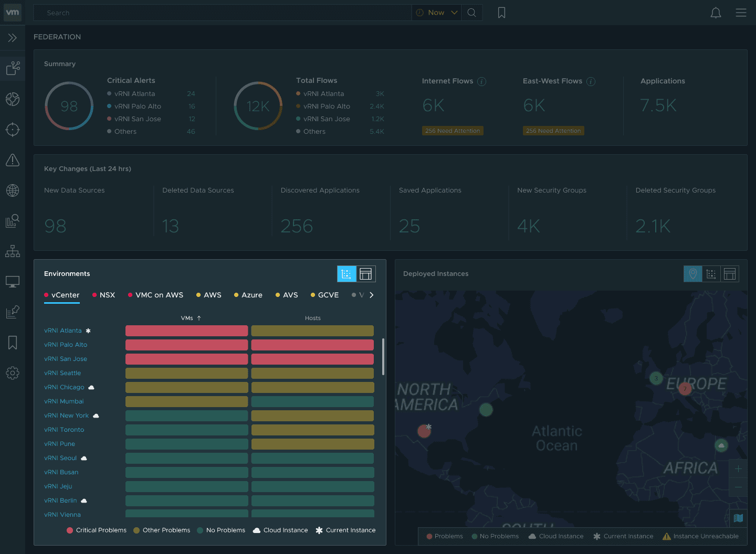The height and width of the screenshot is (554, 756).
Task: Click the cloud instance marker over Africa
Action: tap(721, 445)
